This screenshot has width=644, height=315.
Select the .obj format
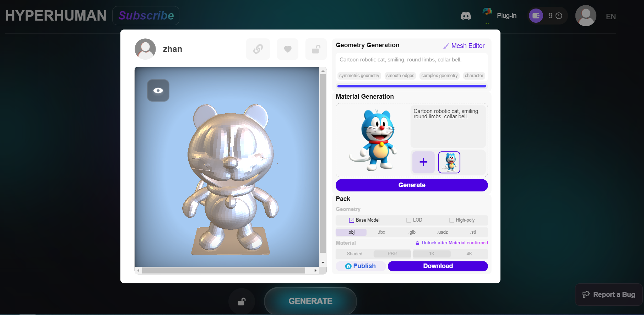pyautogui.click(x=351, y=232)
